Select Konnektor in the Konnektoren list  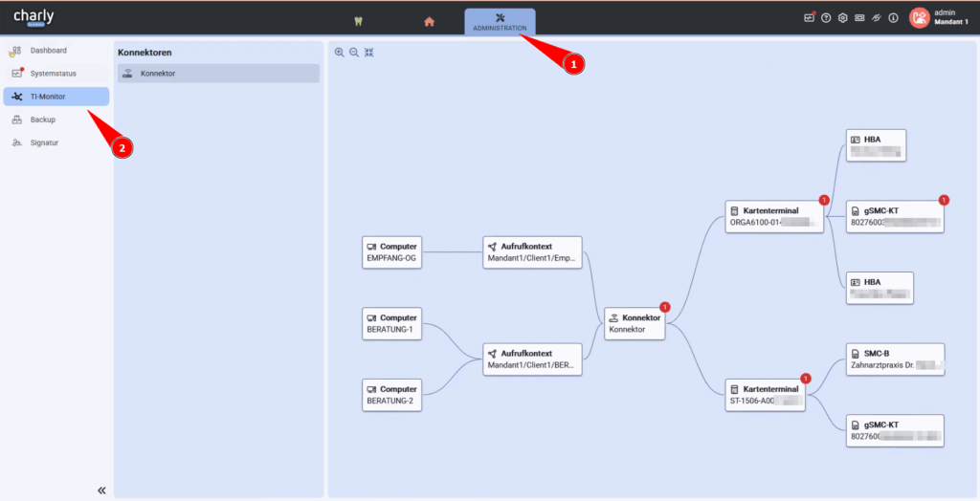[x=218, y=74]
